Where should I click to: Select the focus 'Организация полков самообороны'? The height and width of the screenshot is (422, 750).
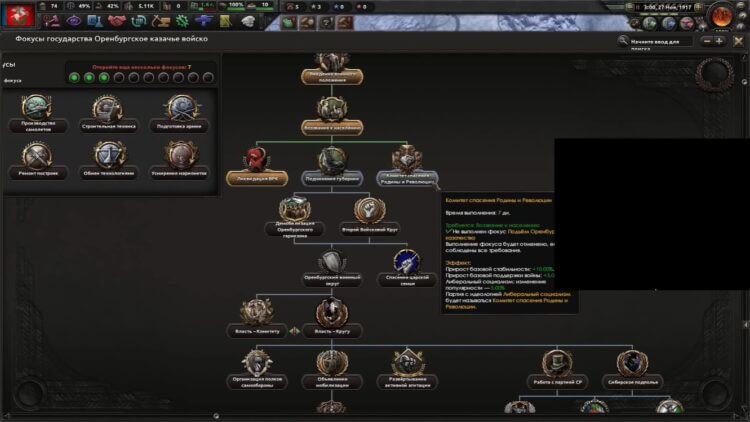tap(257, 370)
